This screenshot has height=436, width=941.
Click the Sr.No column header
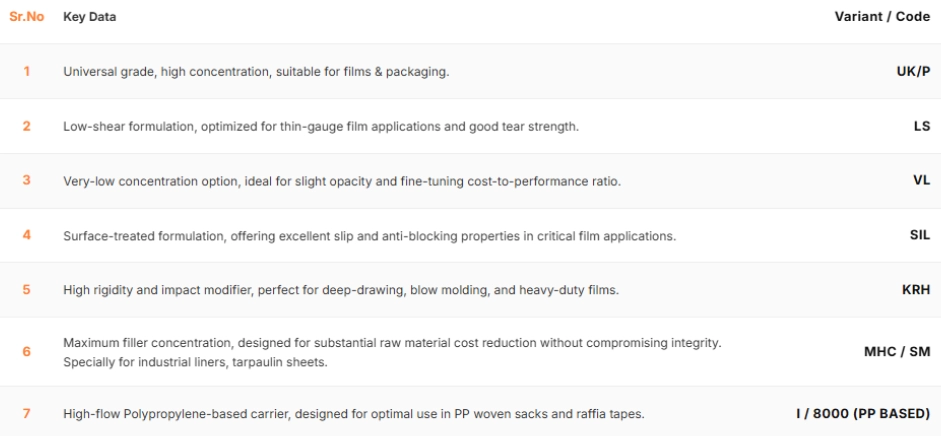point(27,17)
